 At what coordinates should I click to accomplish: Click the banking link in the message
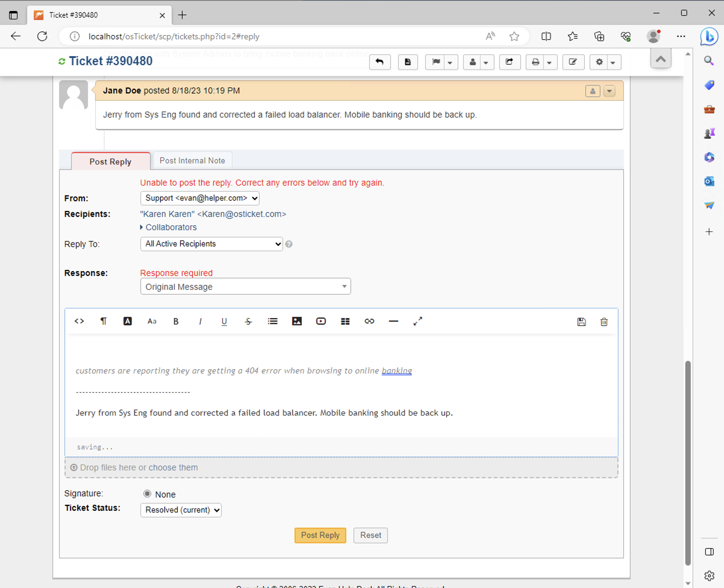397,371
